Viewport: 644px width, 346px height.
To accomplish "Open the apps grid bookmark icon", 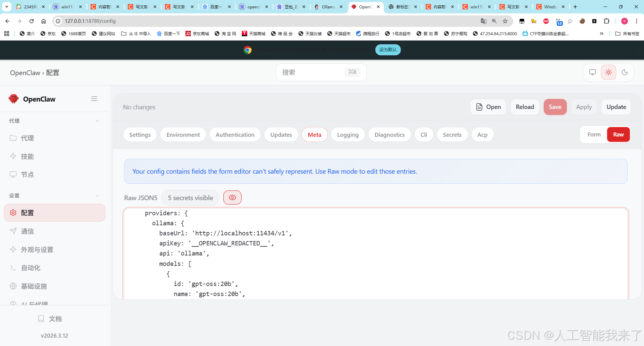I will pos(7,34).
